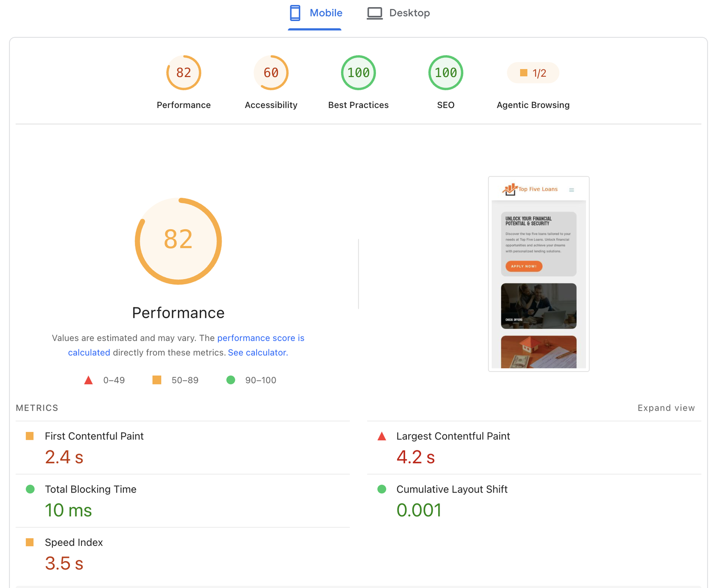Switch to the Mobile tab

[x=315, y=13]
